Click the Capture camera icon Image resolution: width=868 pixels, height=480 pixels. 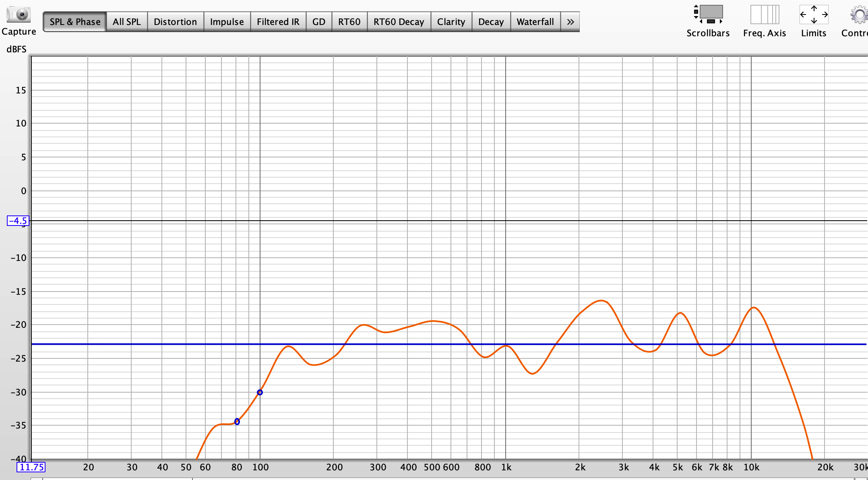click(x=19, y=14)
